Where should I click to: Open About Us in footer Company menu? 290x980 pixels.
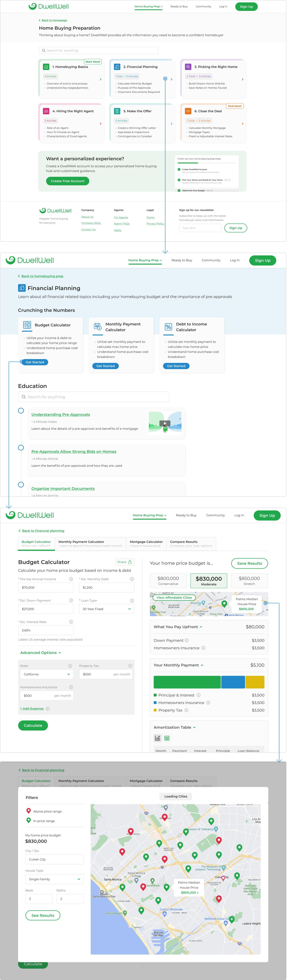point(87,217)
